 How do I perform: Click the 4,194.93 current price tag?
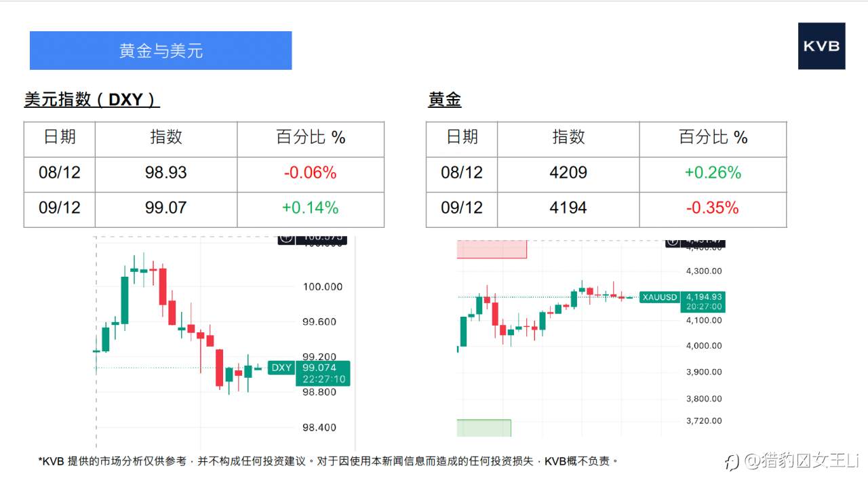coord(704,297)
